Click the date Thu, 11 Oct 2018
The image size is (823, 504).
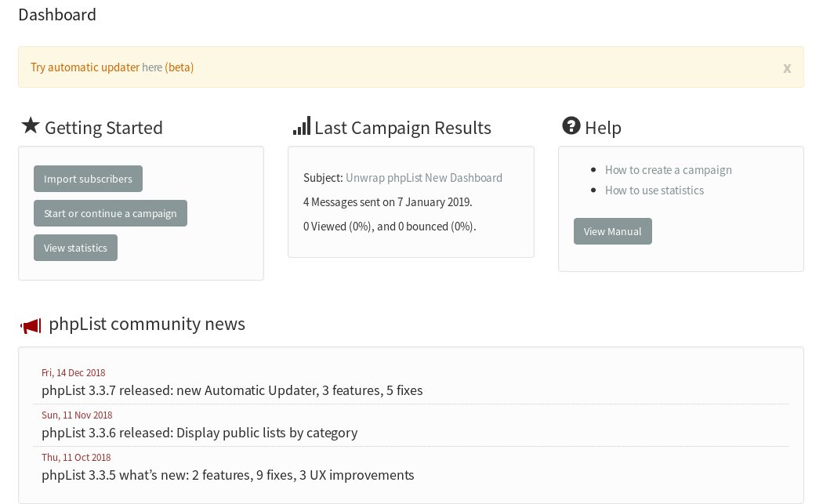(x=76, y=457)
